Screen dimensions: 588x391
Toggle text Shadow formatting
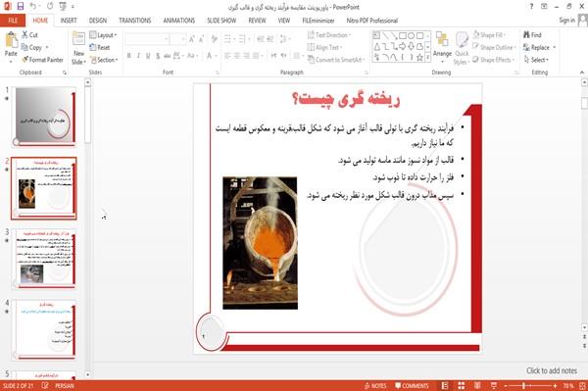158,56
